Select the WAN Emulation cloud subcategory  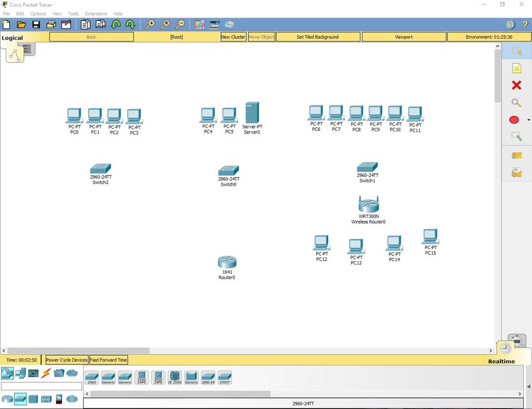pos(72,399)
